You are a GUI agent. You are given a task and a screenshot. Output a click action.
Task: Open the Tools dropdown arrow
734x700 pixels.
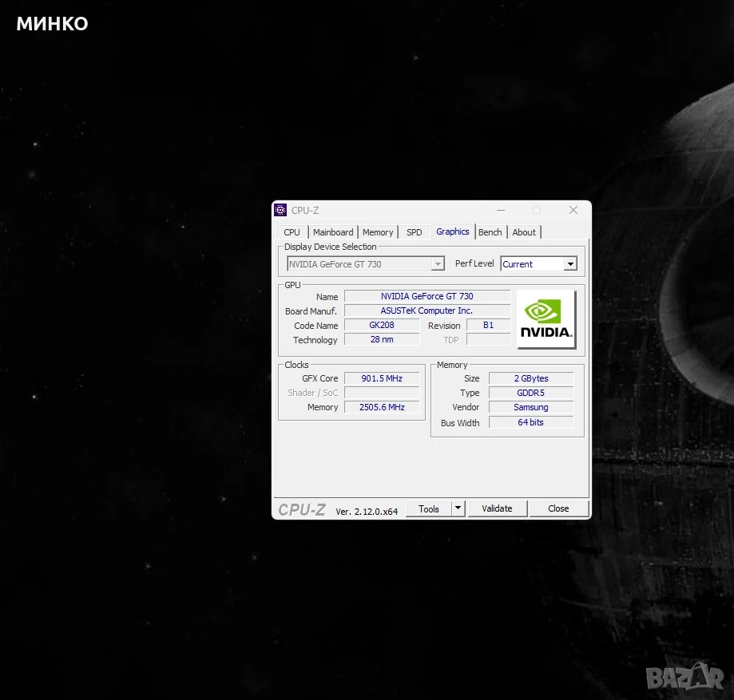458,508
